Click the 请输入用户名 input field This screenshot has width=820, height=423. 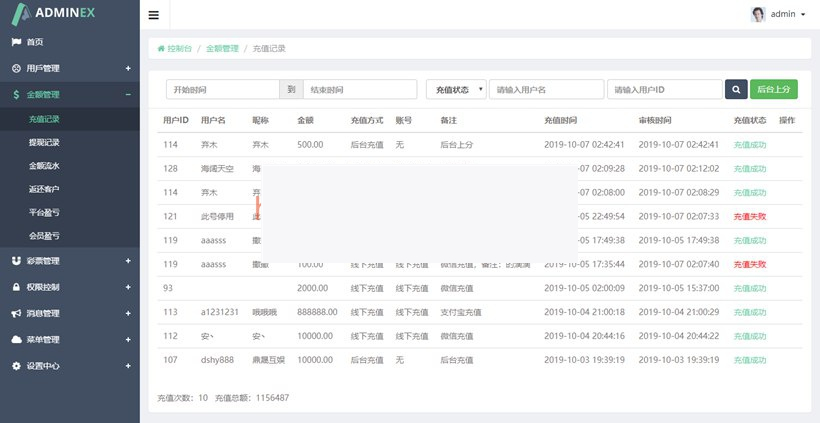546,89
